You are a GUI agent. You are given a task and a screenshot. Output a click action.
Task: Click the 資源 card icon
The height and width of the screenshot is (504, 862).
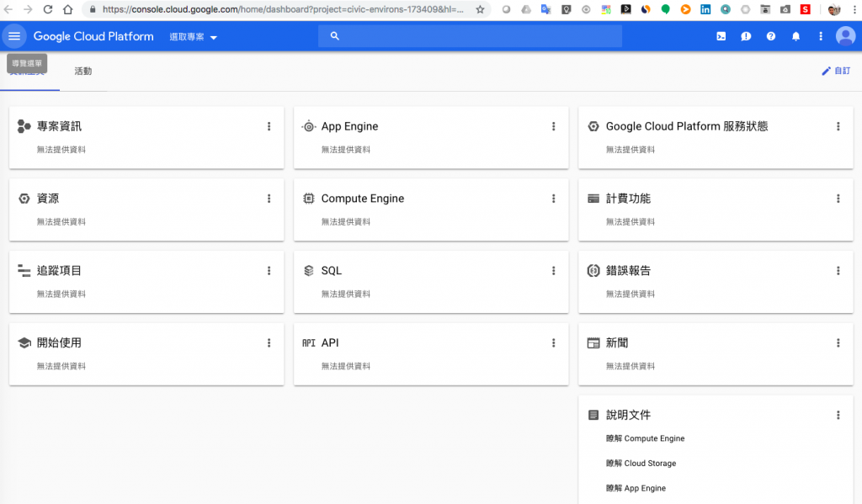point(24,199)
